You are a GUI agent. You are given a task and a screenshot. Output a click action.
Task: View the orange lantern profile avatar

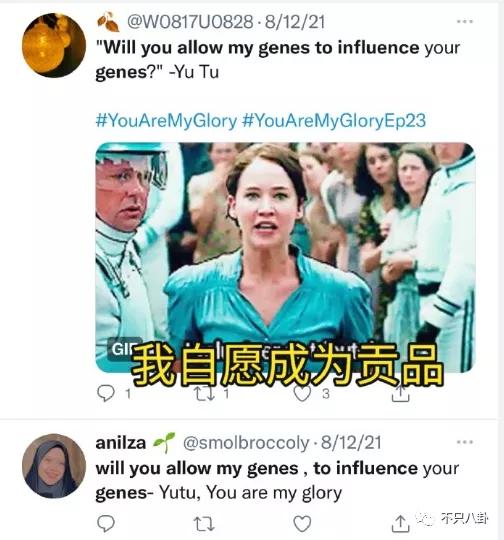[x=54, y=45]
